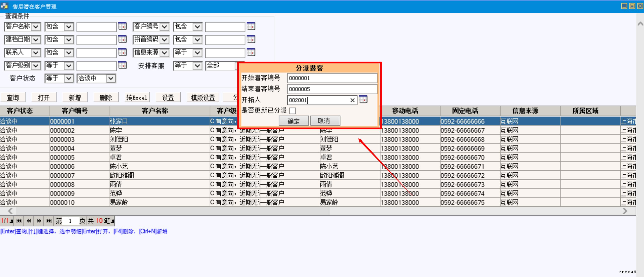Open the 客户级别 field selector dropdown
The image size is (644, 277).
[x=36, y=66]
